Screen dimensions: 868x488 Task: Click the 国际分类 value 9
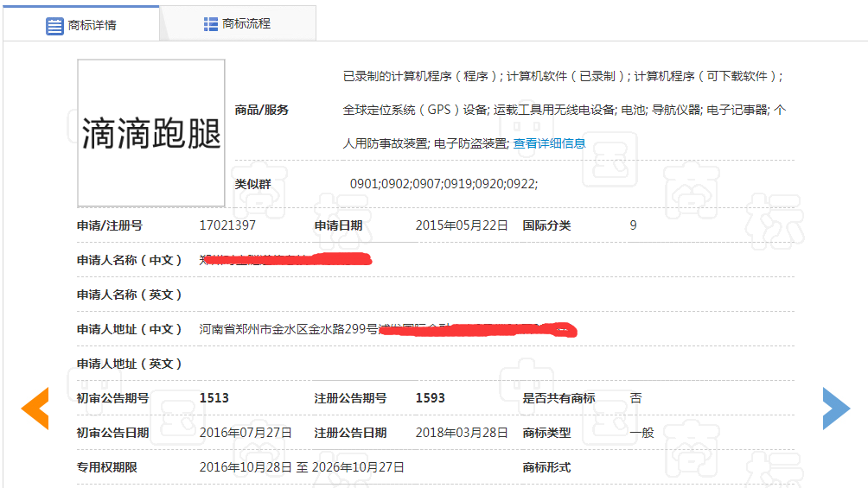(633, 225)
